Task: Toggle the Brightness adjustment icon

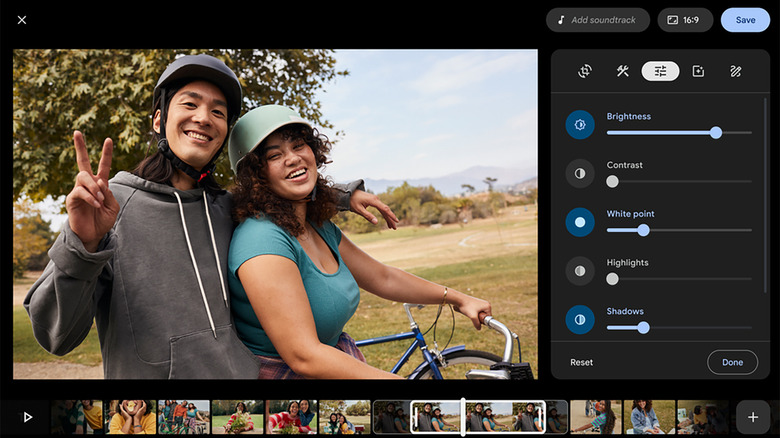Action: (580, 124)
